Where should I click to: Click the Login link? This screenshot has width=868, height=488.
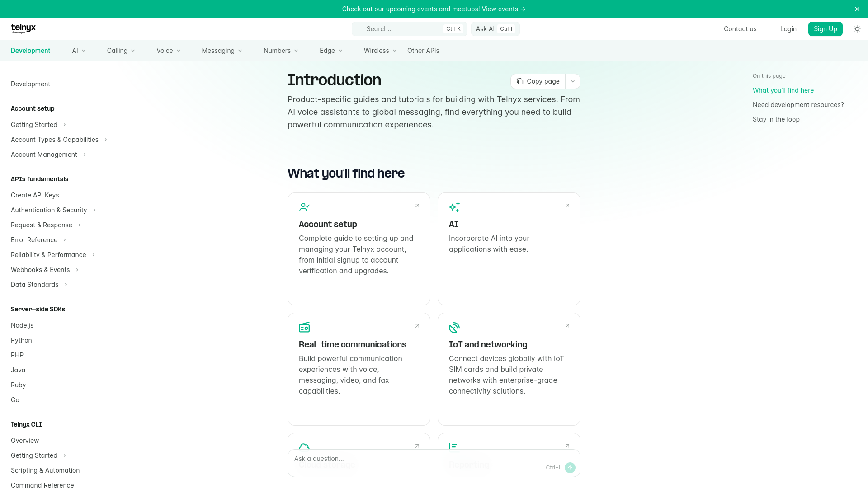[788, 29]
